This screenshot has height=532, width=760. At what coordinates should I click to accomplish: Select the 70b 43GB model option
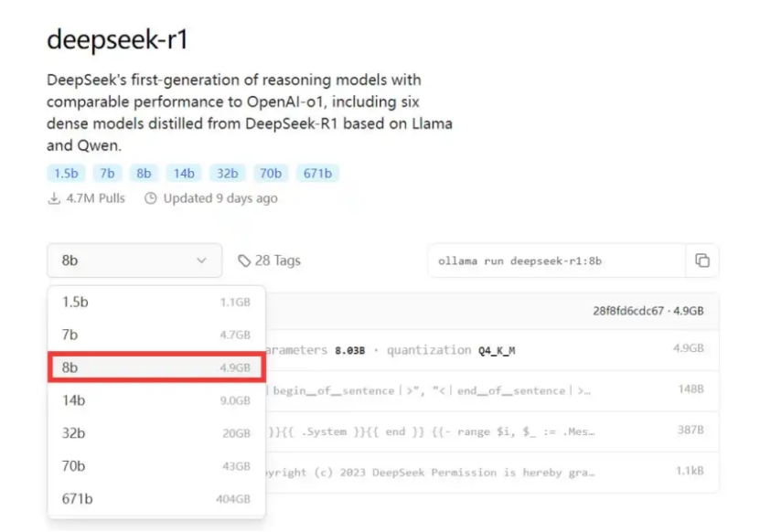pyautogui.click(x=156, y=466)
